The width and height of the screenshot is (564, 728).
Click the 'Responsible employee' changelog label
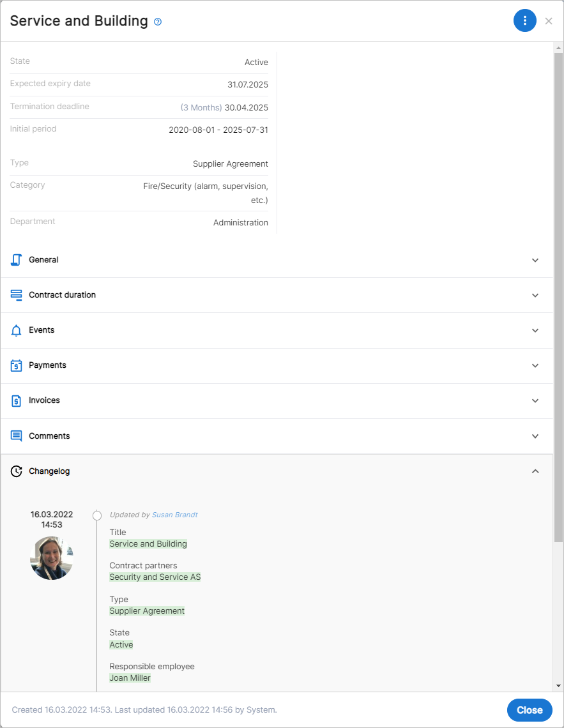point(152,666)
